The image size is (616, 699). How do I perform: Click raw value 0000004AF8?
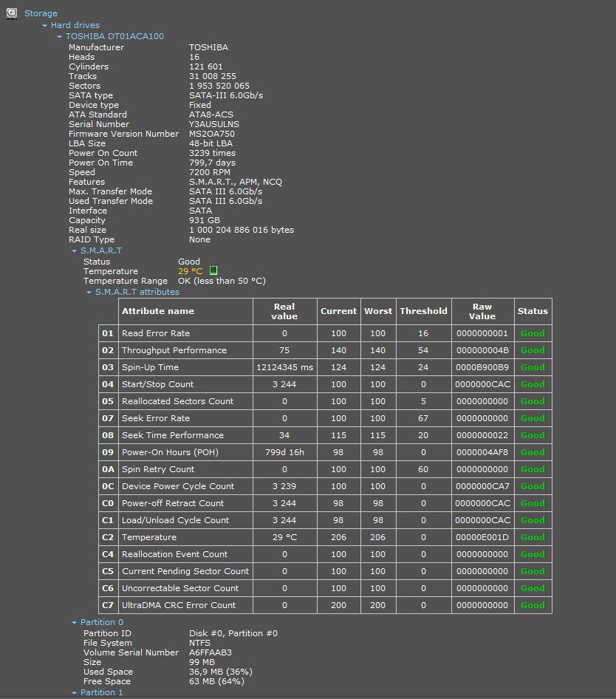483,452
